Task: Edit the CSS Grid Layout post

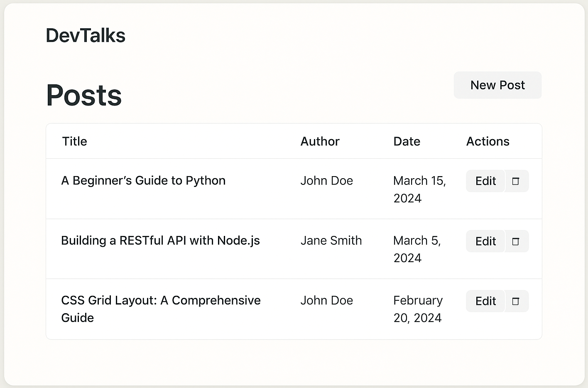Action: [485, 301]
